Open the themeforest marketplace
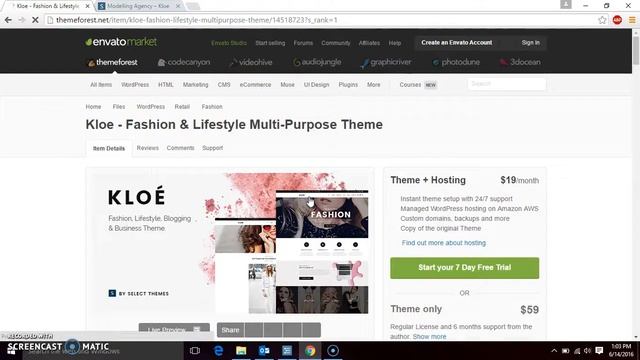The height and width of the screenshot is (360, 640). click(113, 62)
